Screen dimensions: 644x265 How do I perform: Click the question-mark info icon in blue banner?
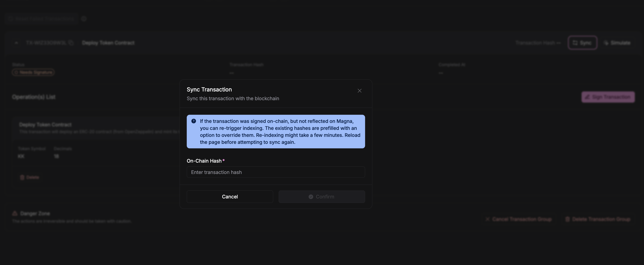pos(193,121)
